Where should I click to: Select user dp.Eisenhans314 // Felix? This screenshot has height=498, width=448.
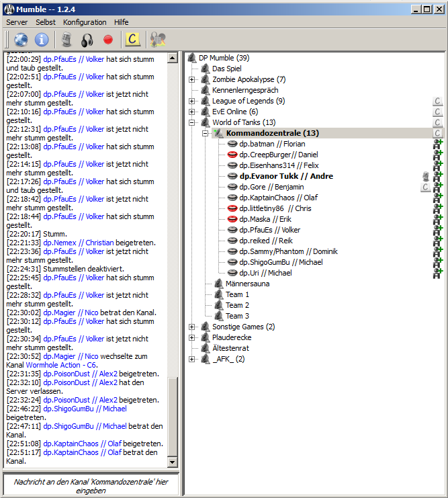[279, 165]
